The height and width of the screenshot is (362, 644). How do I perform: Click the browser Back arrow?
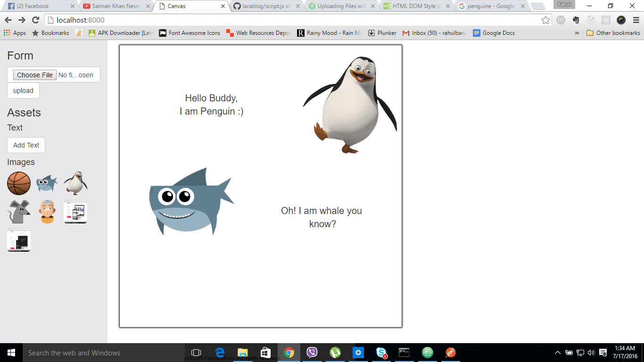8,20
